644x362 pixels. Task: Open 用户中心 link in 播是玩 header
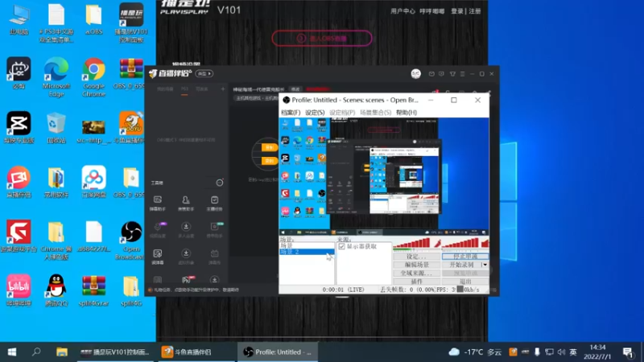(402, 11)
